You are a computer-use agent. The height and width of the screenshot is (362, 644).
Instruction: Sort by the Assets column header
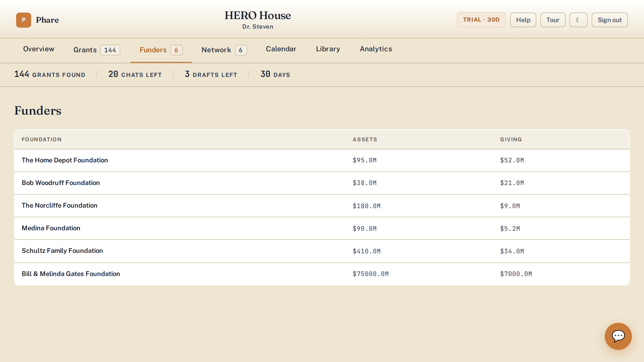(365, 140)
